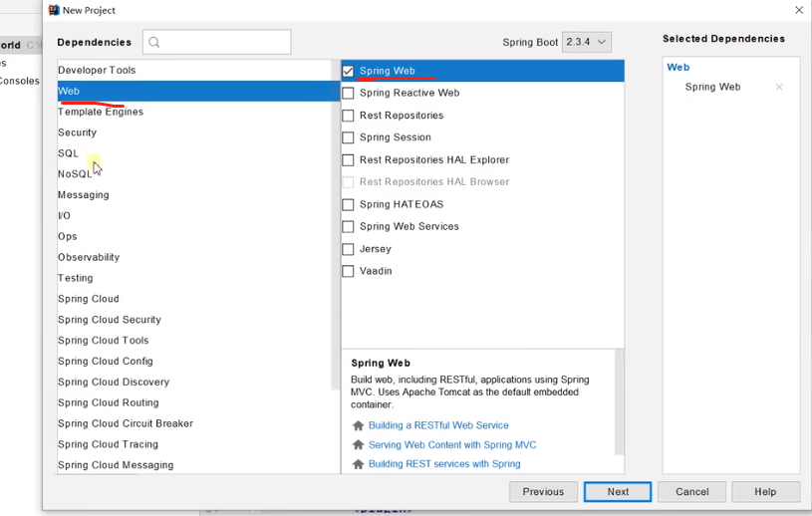Close the New Project dialog
This screenshot has height=516, width=812.
(x=799, y=10)
